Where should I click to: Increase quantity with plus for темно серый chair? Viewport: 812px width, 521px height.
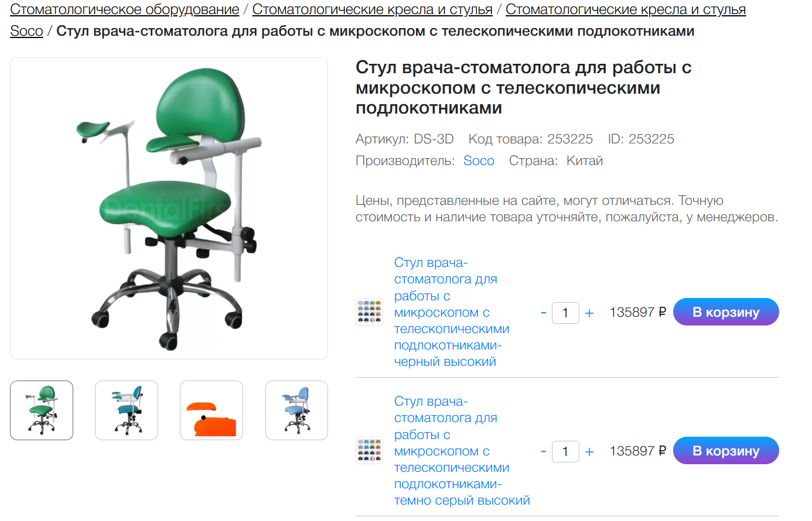589,452
